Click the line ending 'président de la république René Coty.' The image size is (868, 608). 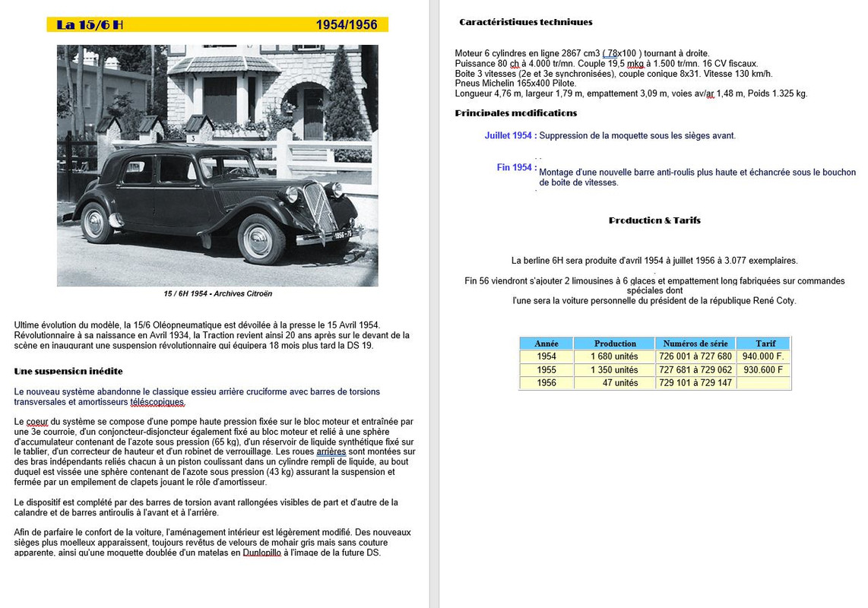click(x=654, y=301)
